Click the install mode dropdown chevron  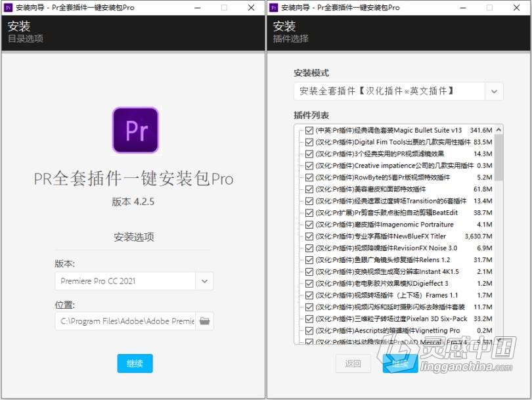494,91
